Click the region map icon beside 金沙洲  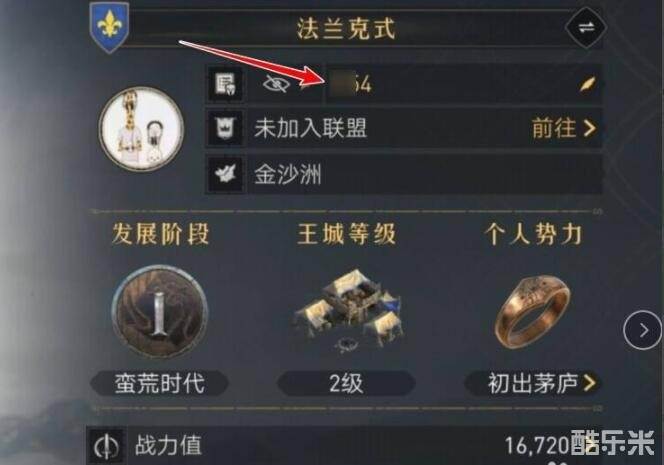click(225, 174)
